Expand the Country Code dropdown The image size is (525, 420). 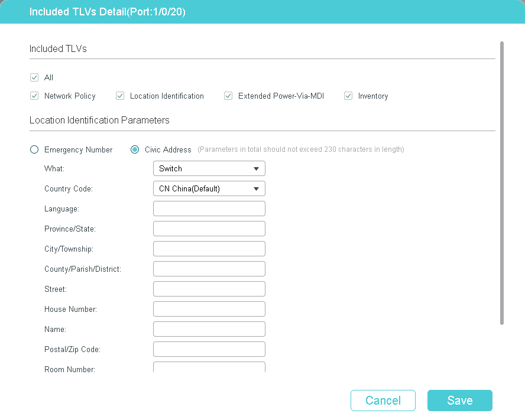(209, 188)
